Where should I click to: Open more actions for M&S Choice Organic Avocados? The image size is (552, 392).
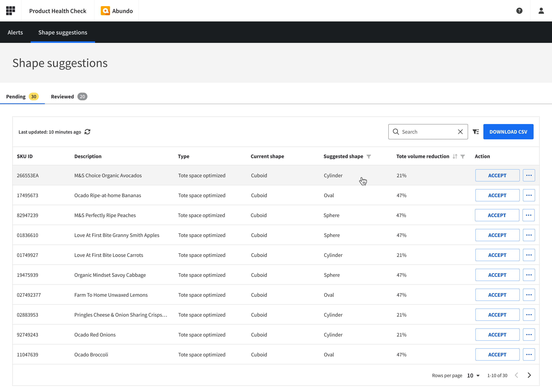(529, 175)
